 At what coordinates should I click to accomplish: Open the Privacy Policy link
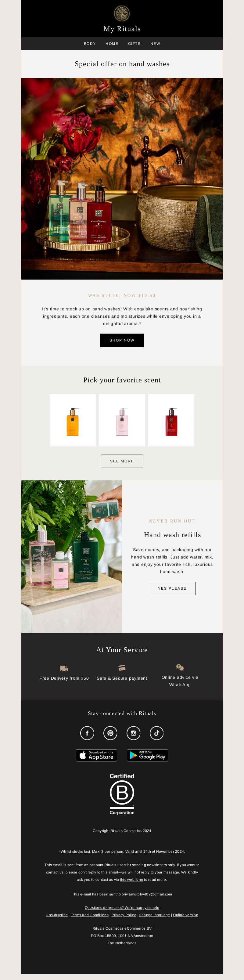[124, 915]
